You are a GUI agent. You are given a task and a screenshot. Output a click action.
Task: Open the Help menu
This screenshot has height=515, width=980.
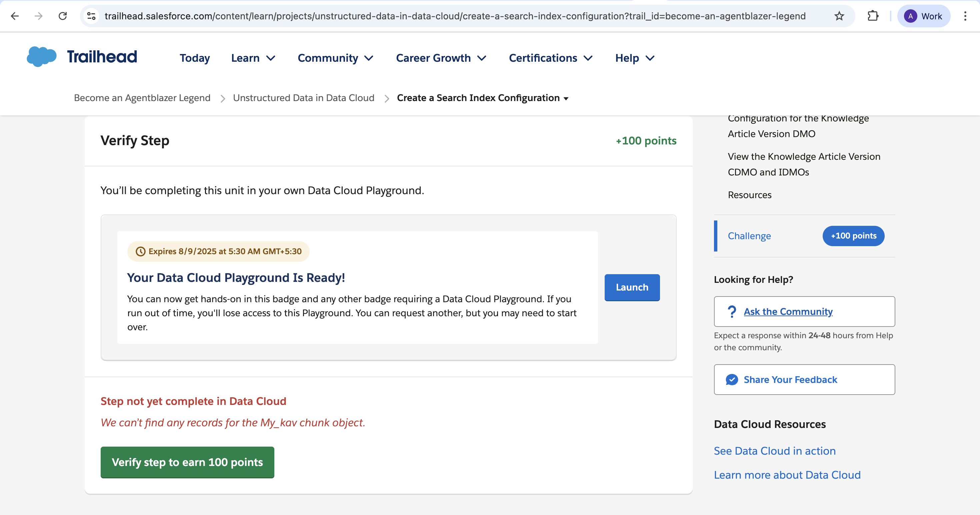pos(635,58)
